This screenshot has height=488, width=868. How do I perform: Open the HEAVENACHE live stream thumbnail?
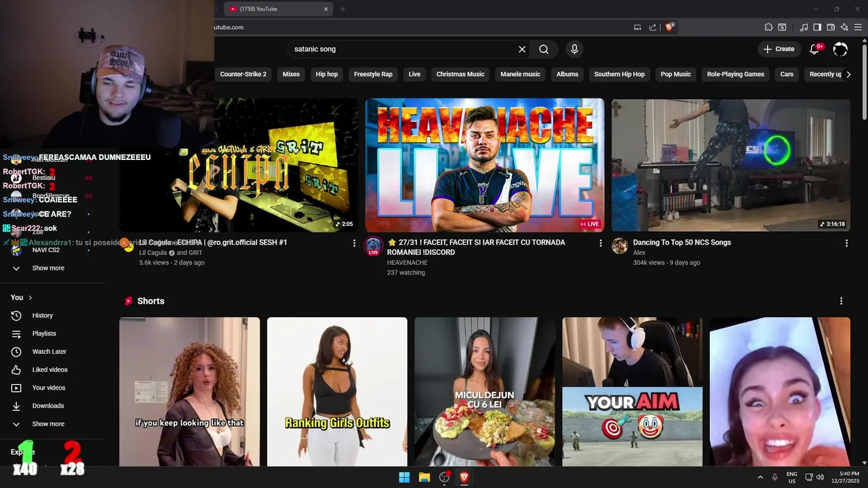pos(484,165)
